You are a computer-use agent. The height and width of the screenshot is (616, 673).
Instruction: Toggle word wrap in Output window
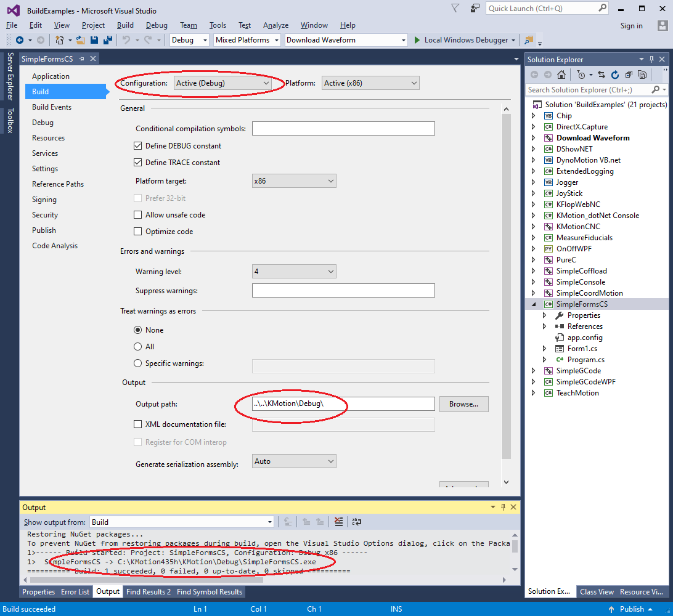[357, 522]
